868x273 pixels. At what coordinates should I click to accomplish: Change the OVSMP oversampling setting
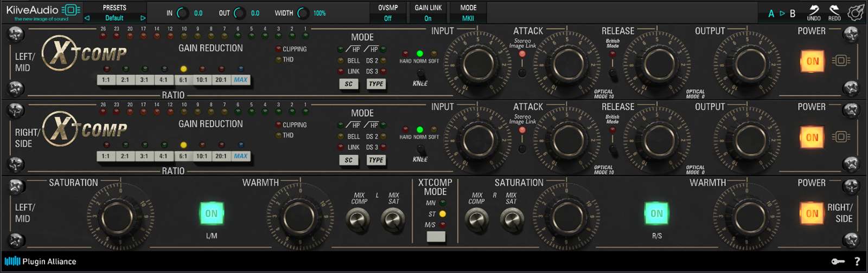click(388, 18)
